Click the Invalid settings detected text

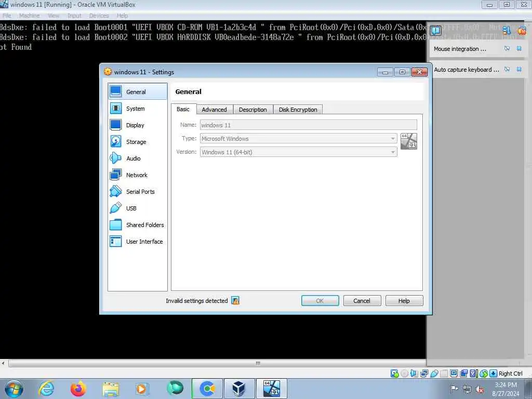(197, 301)
